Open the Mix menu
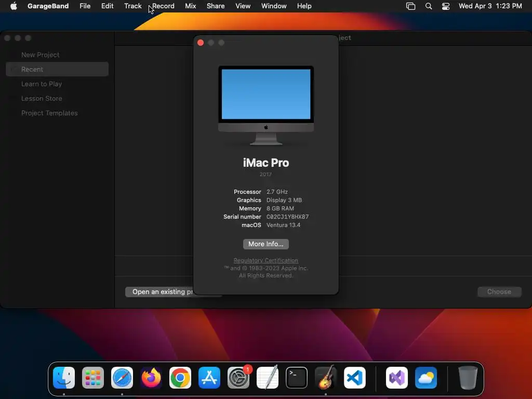532x399 pixels. 190,6
